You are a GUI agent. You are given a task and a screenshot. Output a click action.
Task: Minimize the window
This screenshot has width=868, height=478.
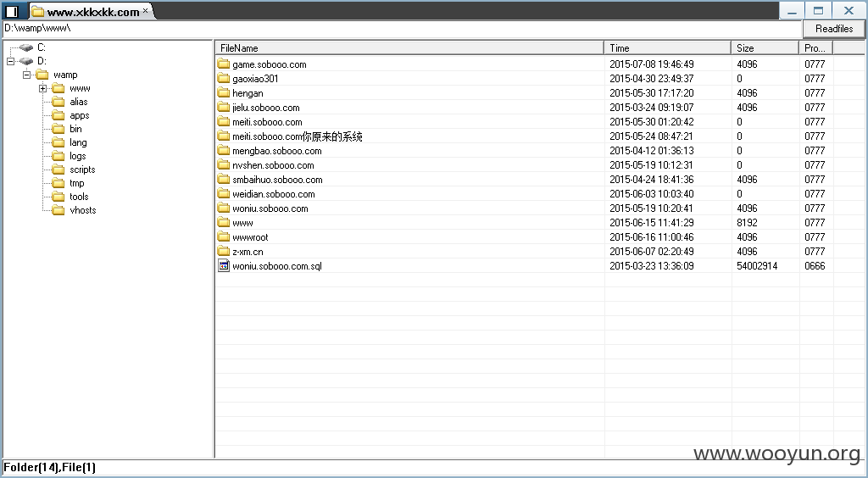pos(793,10)
